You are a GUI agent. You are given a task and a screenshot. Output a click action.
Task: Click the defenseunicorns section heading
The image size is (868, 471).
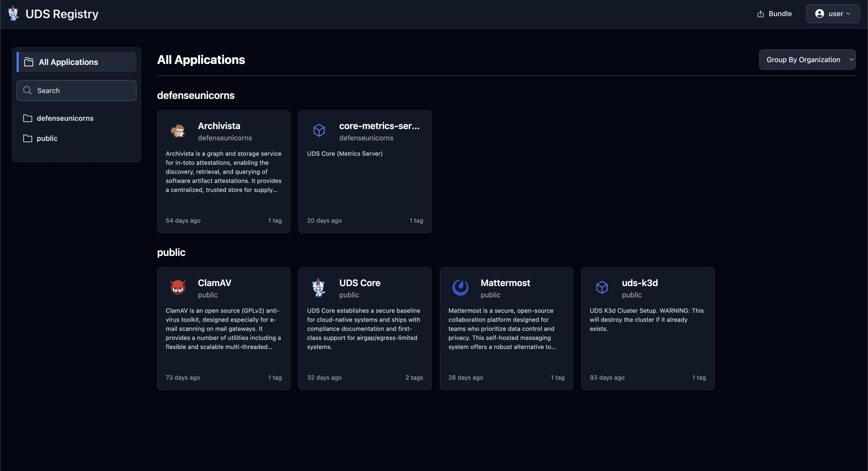click(196, 95)
